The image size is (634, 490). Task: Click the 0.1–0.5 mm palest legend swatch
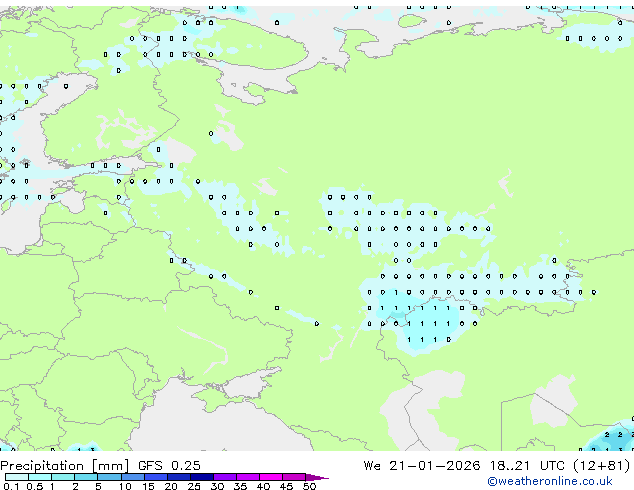(x=17, y=477)
